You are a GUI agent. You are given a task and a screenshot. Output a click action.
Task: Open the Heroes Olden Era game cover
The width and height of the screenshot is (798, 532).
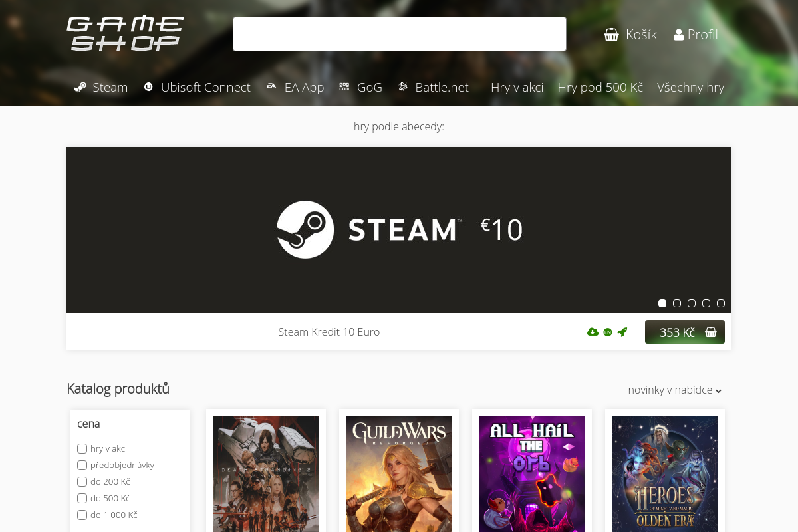[665, 473]
